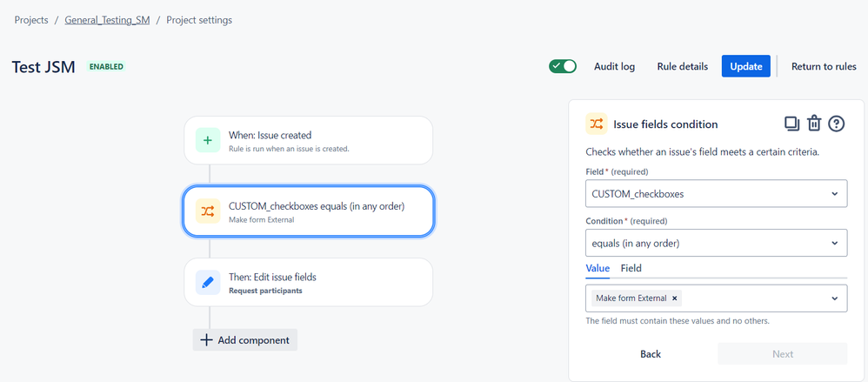Switch to the Field tab
Screen dimensions: 868x382
pos(631,268)
